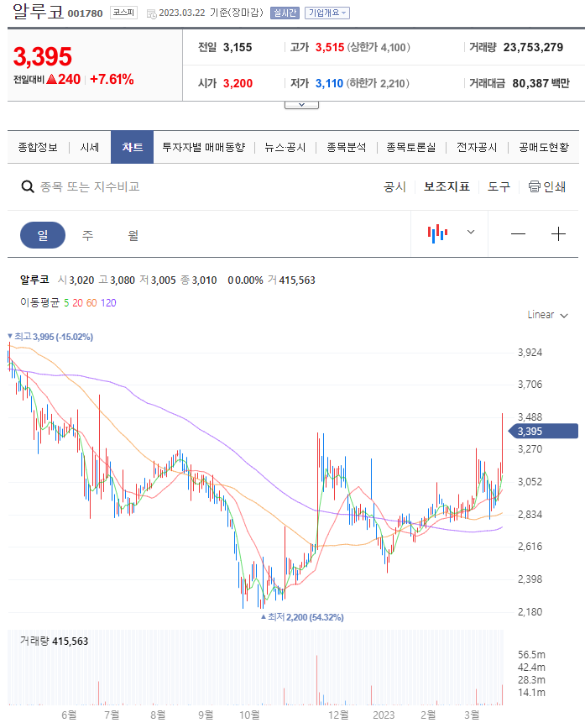Click the search magnifier icon
The width and height of the screenshot is (585, 728).
pyautogui.click(x=28, y=186)
